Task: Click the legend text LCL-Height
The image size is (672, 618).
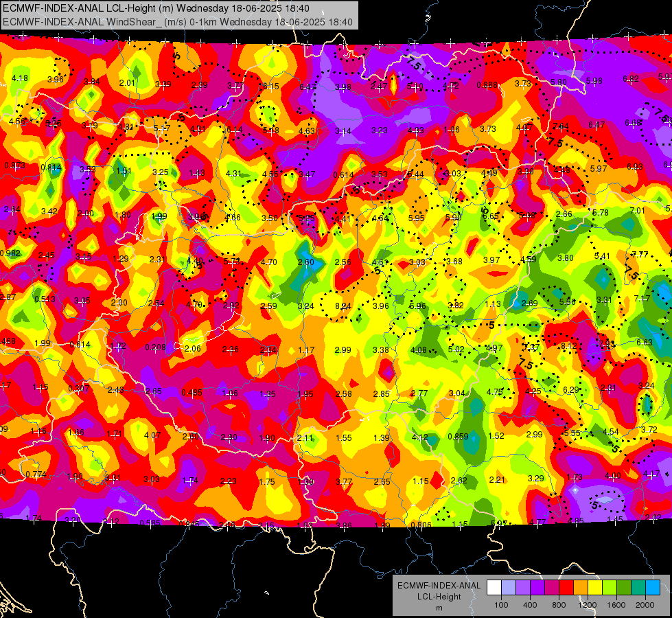Action: (439, 597)
